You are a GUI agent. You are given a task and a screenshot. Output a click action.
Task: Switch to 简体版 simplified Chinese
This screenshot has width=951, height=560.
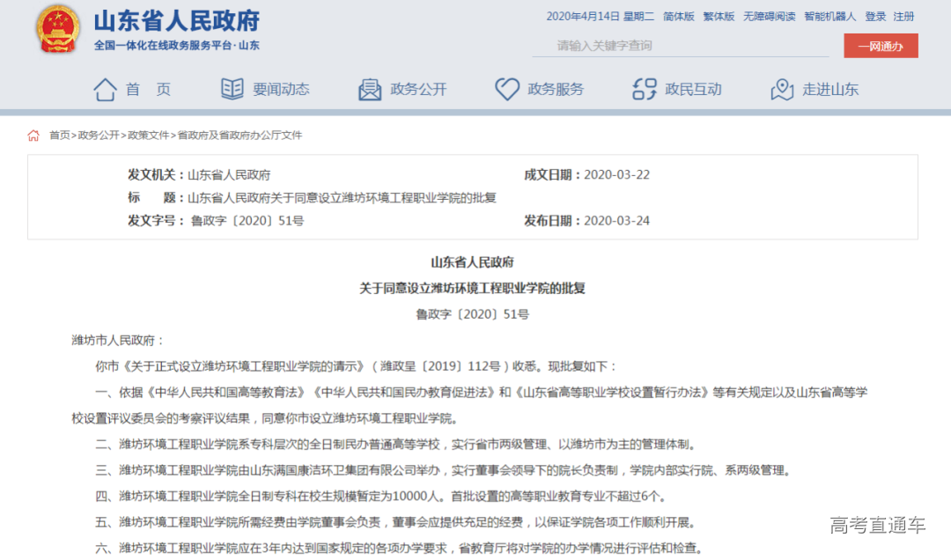[678, 17]
